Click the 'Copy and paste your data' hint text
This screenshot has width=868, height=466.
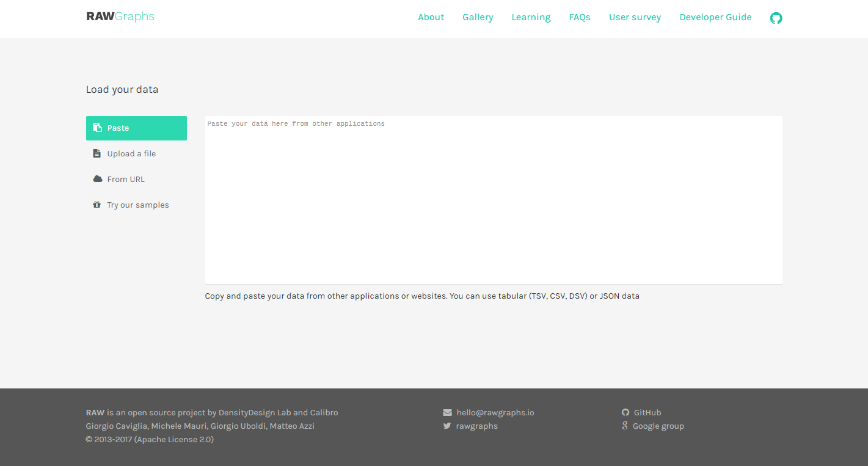pyautogui.click(x=422, y=296)
